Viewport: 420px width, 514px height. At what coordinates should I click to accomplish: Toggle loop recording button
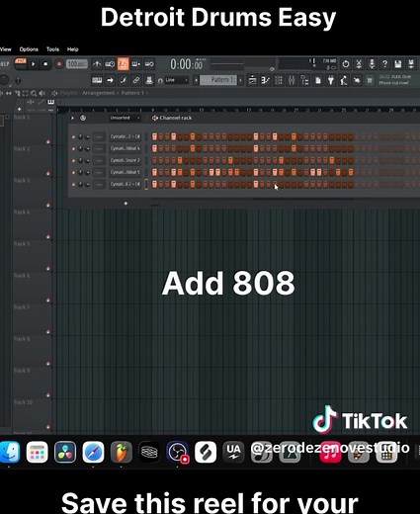[x=149, y=64]
